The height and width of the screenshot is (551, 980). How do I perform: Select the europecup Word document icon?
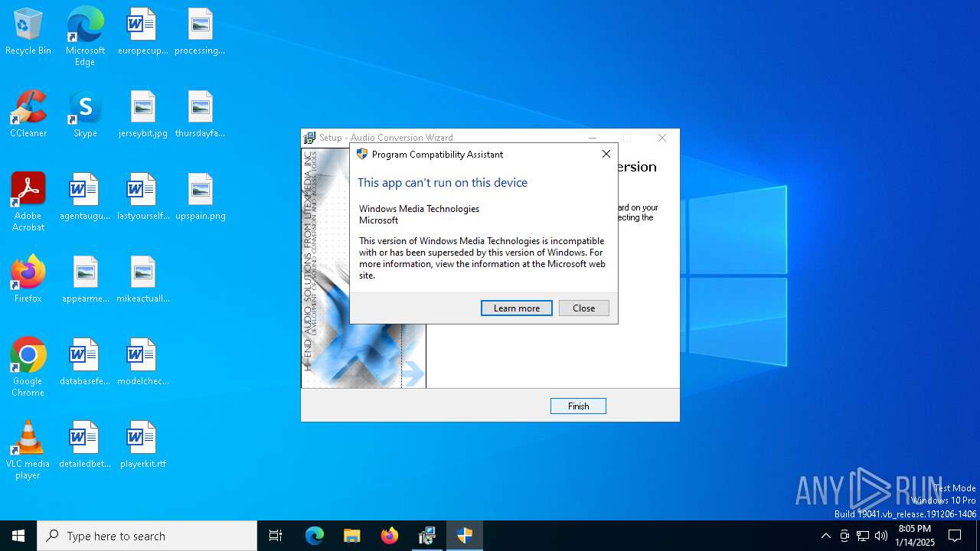(x=142, y=31)
